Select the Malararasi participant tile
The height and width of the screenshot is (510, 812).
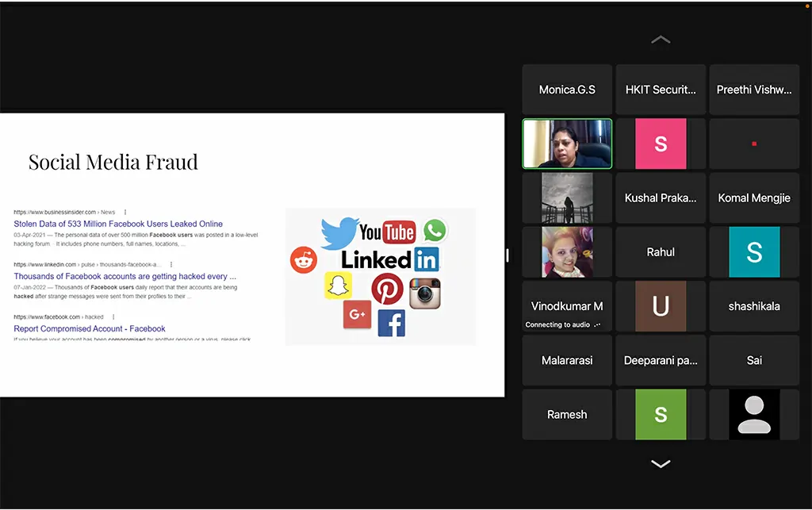point(567,360)
